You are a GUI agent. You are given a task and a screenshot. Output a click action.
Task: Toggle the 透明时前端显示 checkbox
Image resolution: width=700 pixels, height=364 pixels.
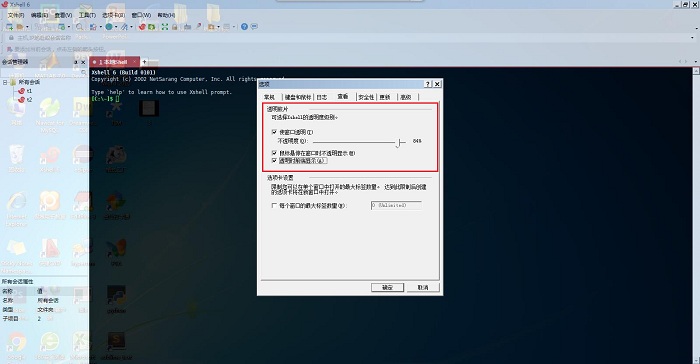click(274, 160)
